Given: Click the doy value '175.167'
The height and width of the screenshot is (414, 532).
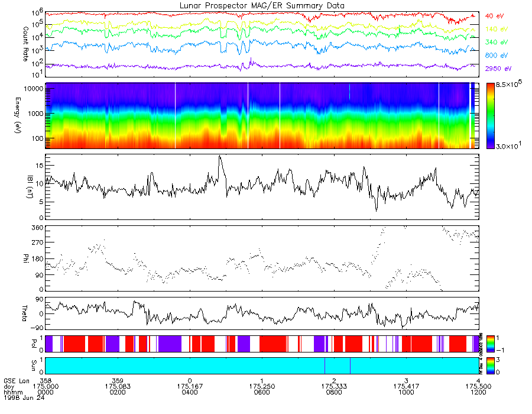Looking at the screenshot, I should [x=190, y=387].
